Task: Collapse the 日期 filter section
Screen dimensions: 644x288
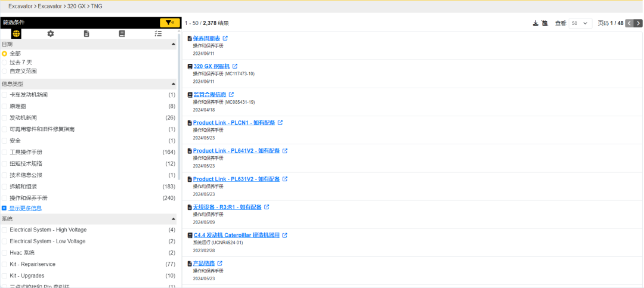Action: click(x=173, y=44)
